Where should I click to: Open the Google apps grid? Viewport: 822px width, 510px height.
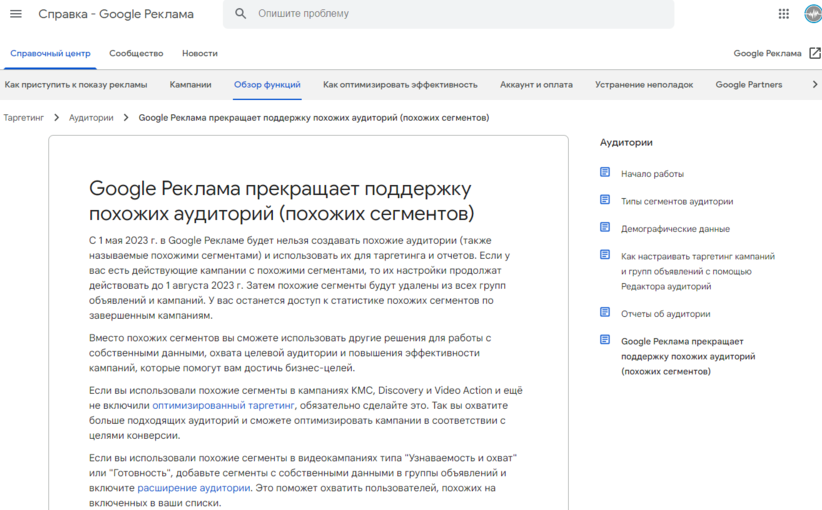(x=783, y=14)
